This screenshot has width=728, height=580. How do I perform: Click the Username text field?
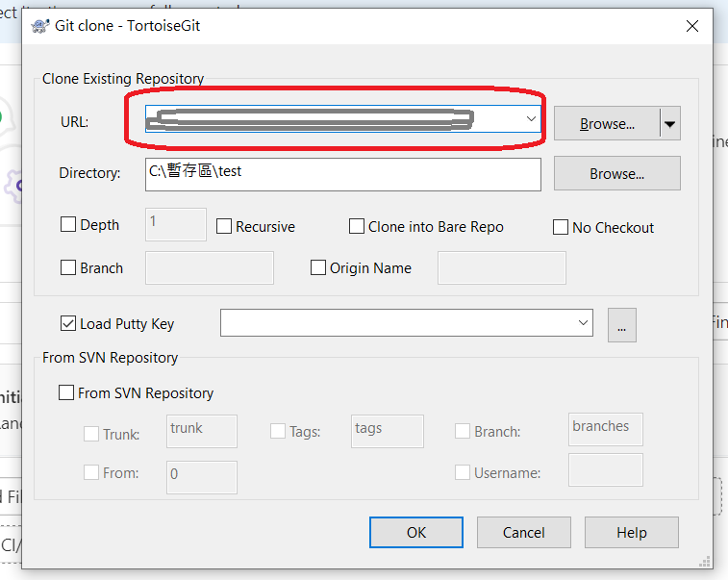point(606,470)
